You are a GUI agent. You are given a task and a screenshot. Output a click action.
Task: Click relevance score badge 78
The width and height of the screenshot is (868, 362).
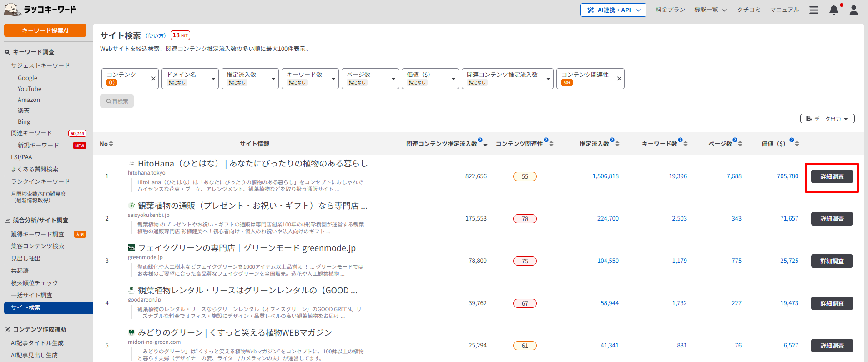[525, 219]
